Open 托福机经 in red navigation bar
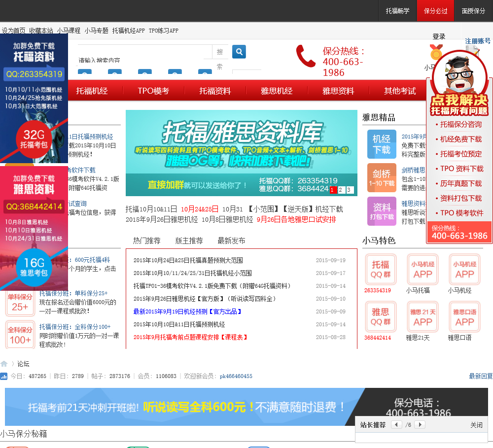 pos(92,91)
